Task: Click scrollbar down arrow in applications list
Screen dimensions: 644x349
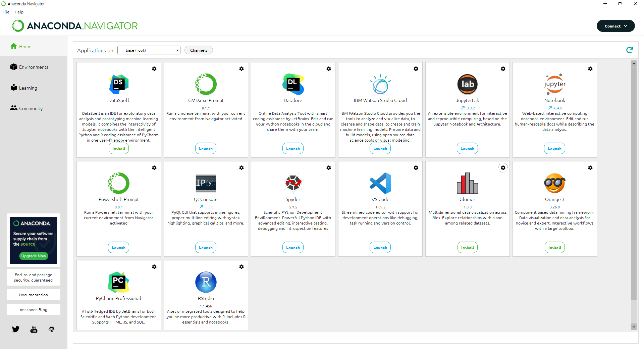Action: [634, 327]
